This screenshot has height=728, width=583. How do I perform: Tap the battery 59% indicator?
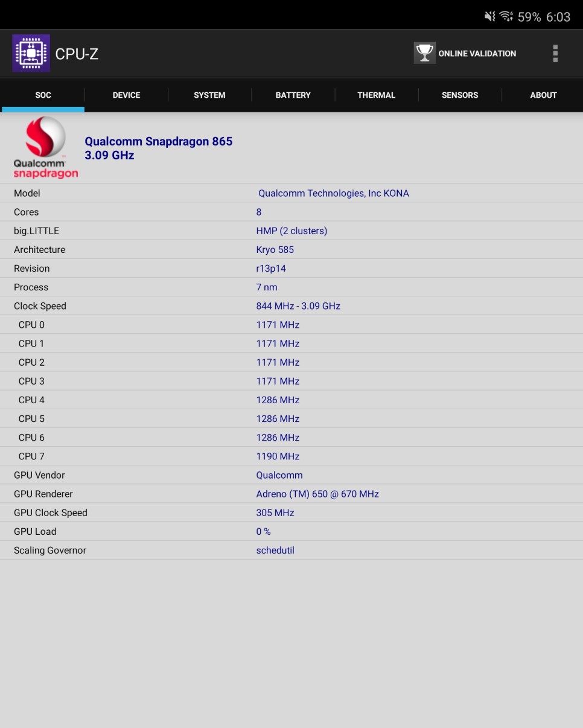(x=529, y=17)
